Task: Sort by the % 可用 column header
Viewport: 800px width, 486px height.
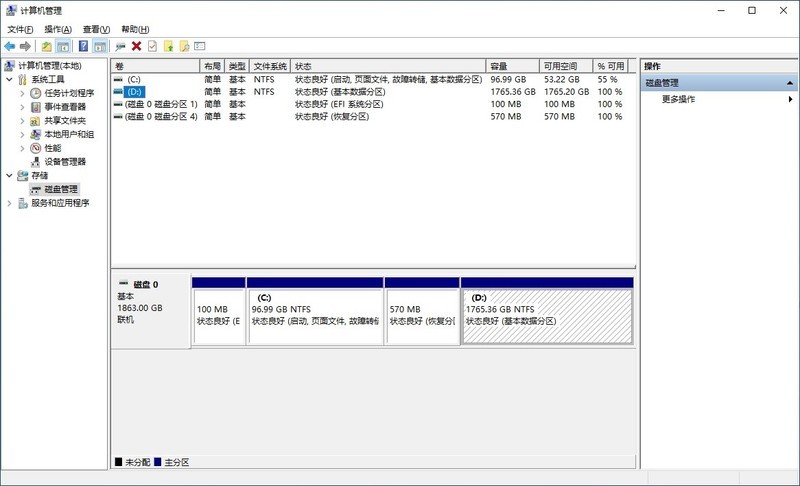Action: (x=611, y=66)
